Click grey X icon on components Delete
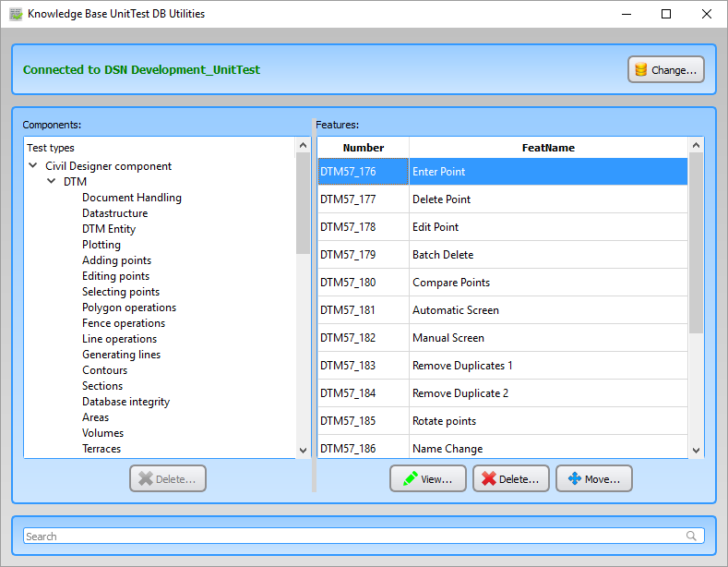 146,478
